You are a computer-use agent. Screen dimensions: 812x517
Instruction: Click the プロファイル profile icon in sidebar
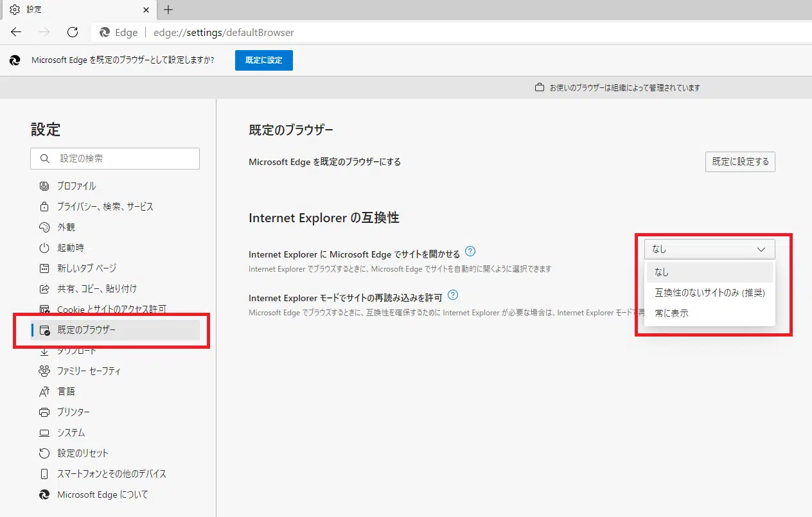pos(44,186)
